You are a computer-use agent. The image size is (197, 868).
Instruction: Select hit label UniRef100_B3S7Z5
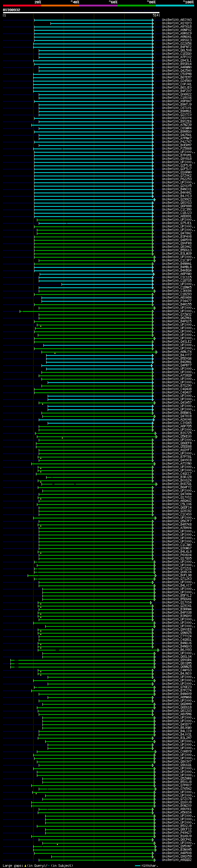click(177, 433)
